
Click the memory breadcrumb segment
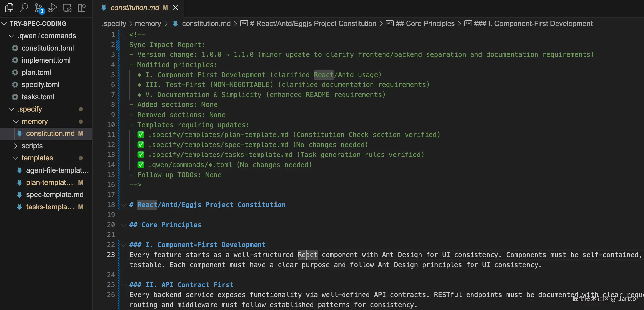148,24
